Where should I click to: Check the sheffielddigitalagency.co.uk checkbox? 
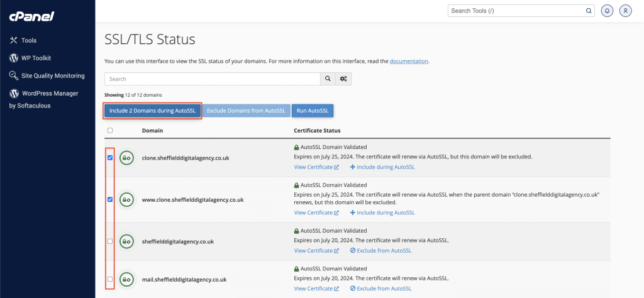109,241
